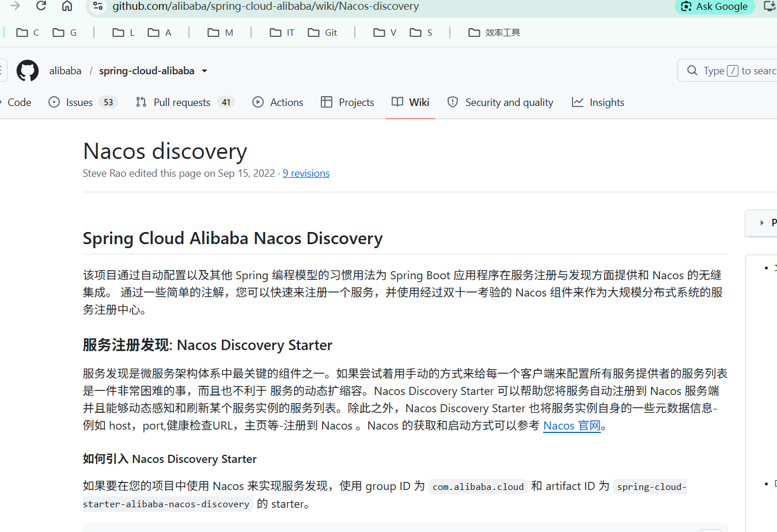Expand the repository name dropdown arrow
This screenshot has height=532, width=777.
[x=204, y=71]
